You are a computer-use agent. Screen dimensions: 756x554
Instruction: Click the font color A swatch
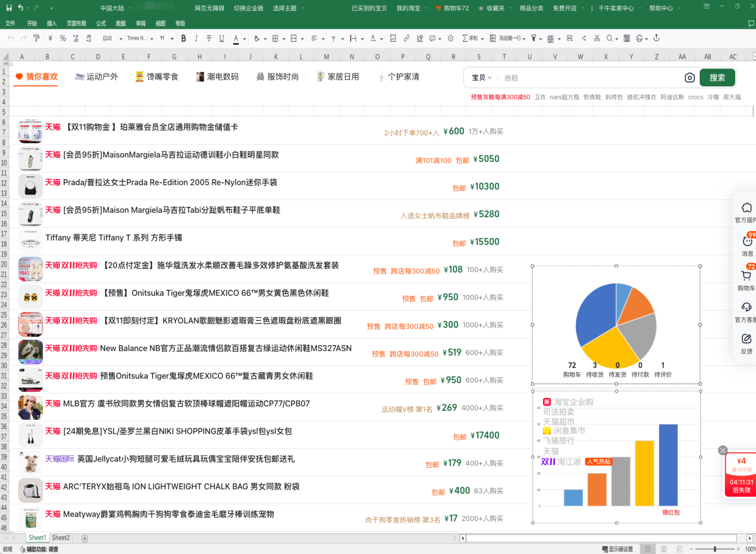236,38
